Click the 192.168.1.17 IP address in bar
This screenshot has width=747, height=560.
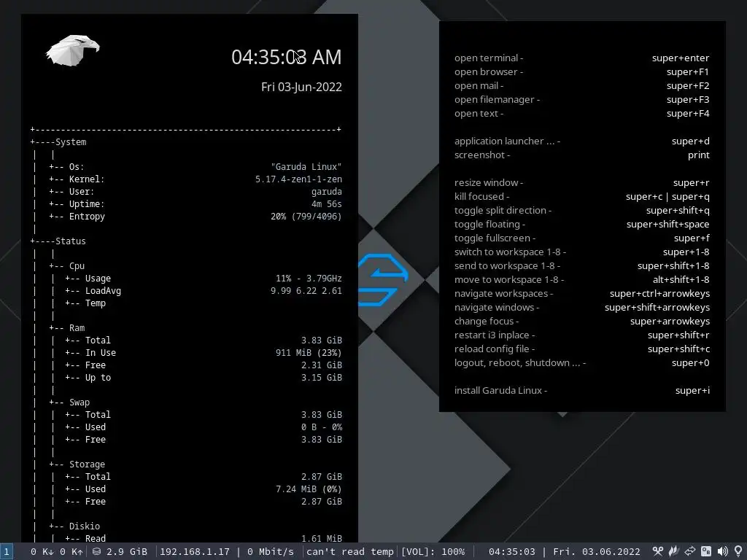coord(194,551)
